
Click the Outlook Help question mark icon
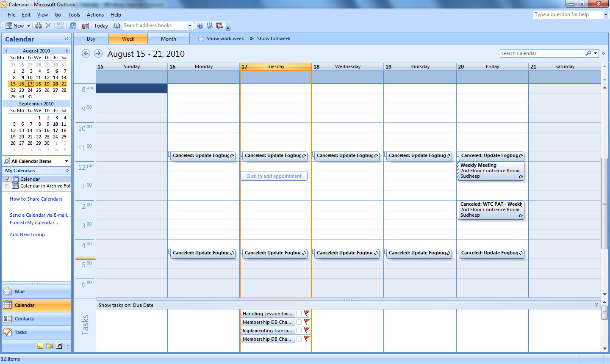pyautogui.click(x=200, y=26)
